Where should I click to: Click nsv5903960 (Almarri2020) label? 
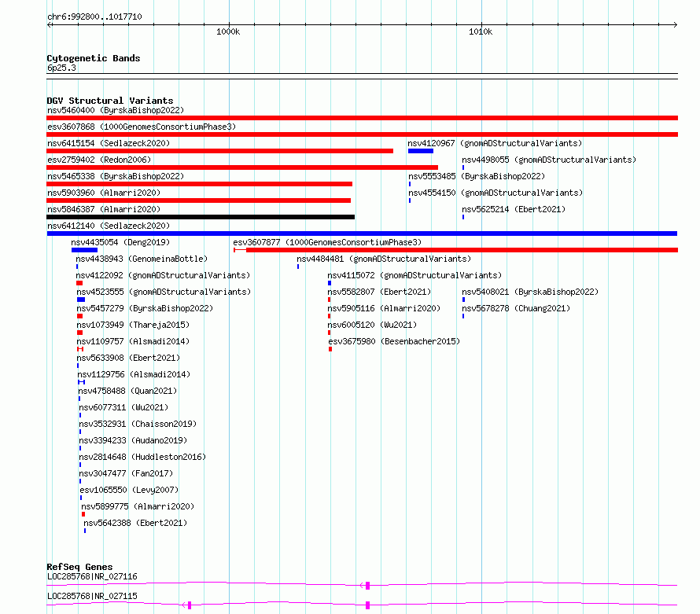click(104, 193)
